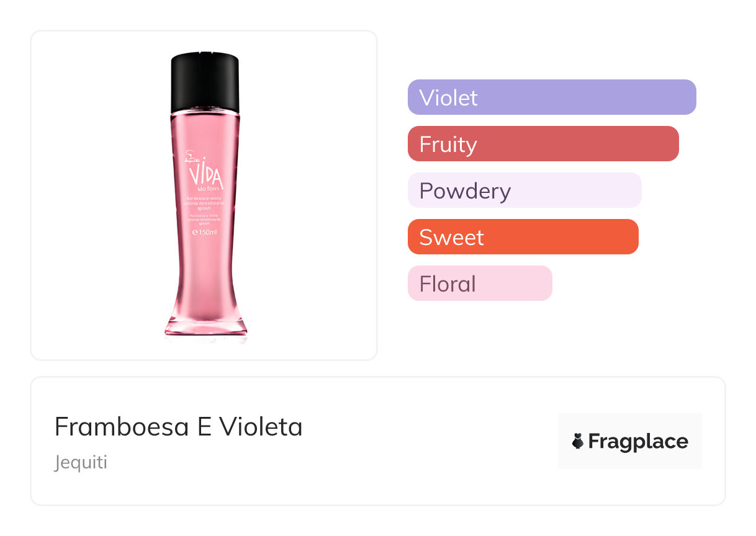
Task: Open the Fragplace wordmark link
Action: 637,441
